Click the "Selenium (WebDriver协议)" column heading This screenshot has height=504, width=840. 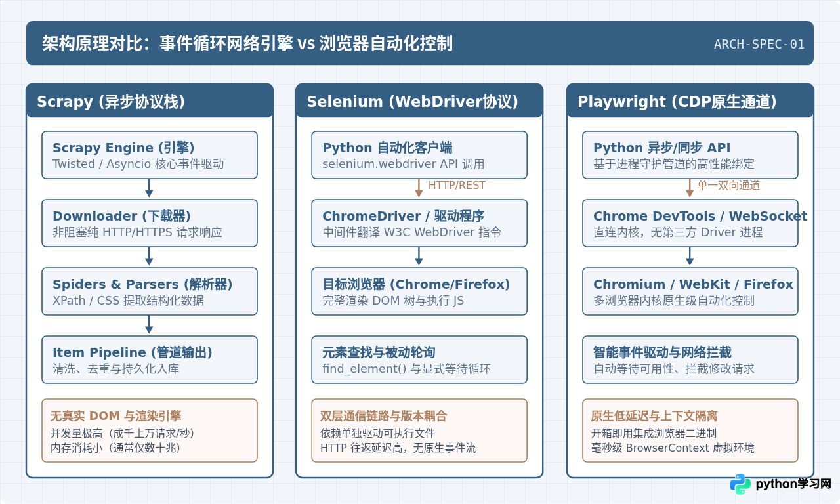[413, 102]
